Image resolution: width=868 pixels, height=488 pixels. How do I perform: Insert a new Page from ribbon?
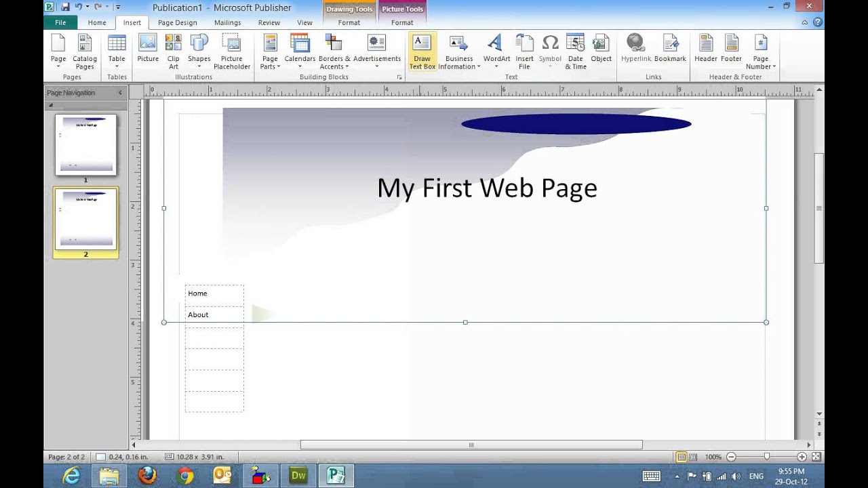[58, 52]
